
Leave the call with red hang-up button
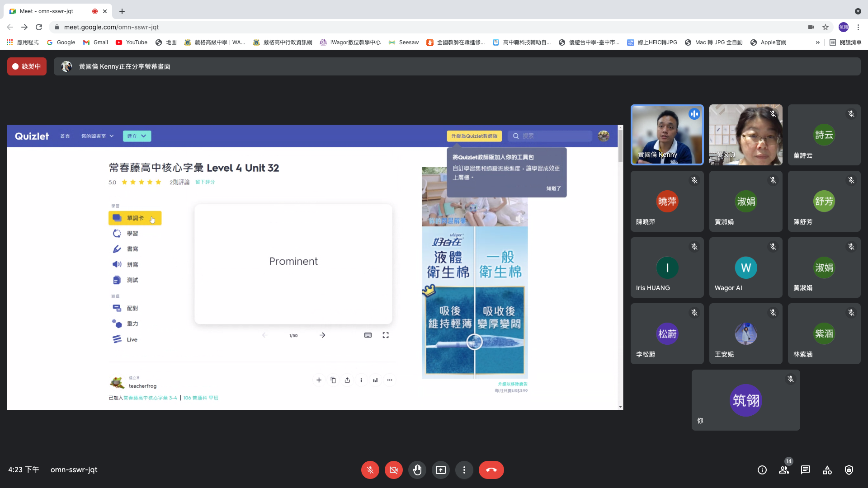tap(491, 470)
